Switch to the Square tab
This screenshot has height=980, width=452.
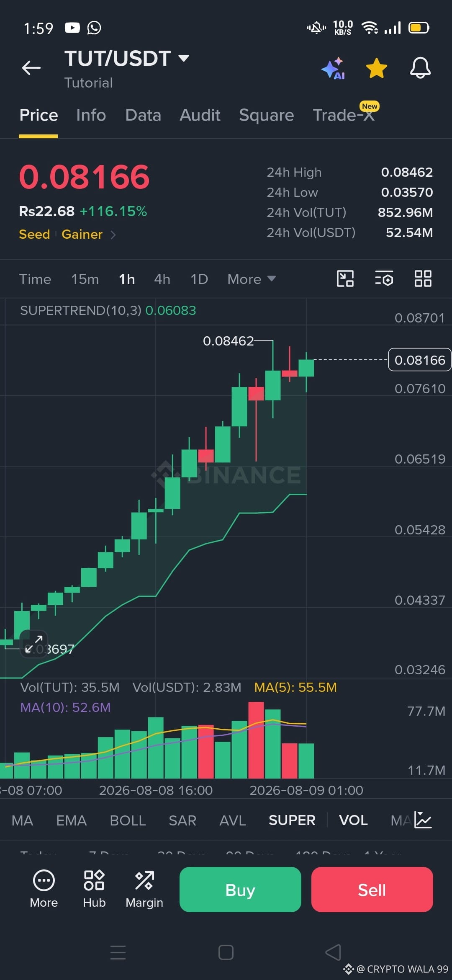266,115
